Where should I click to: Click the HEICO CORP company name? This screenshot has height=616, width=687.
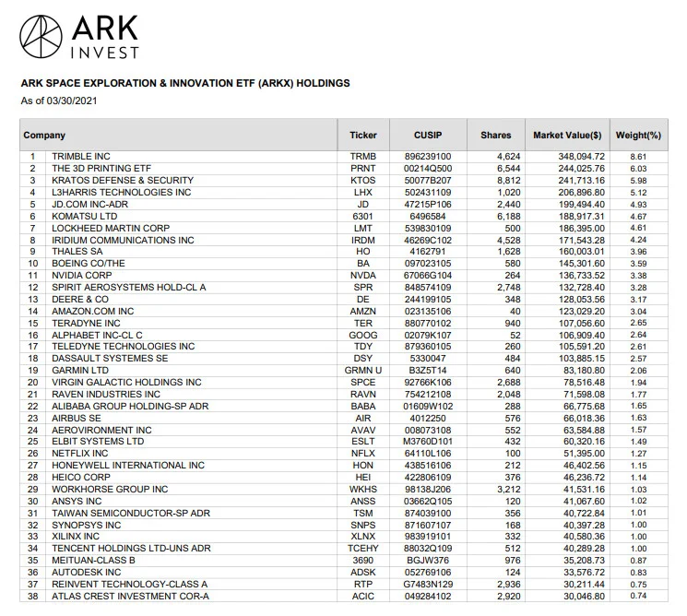tap(81, 477)
